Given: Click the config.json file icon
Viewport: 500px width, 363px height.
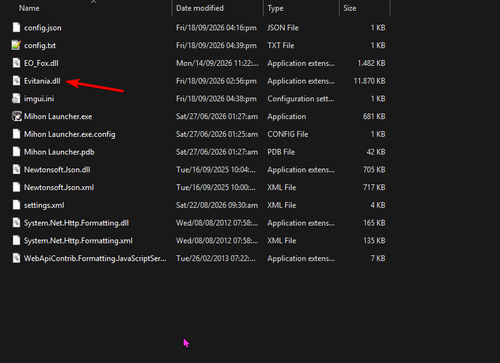Looking at the screenshot, I should pyautogui.click(x=16, y=27).
